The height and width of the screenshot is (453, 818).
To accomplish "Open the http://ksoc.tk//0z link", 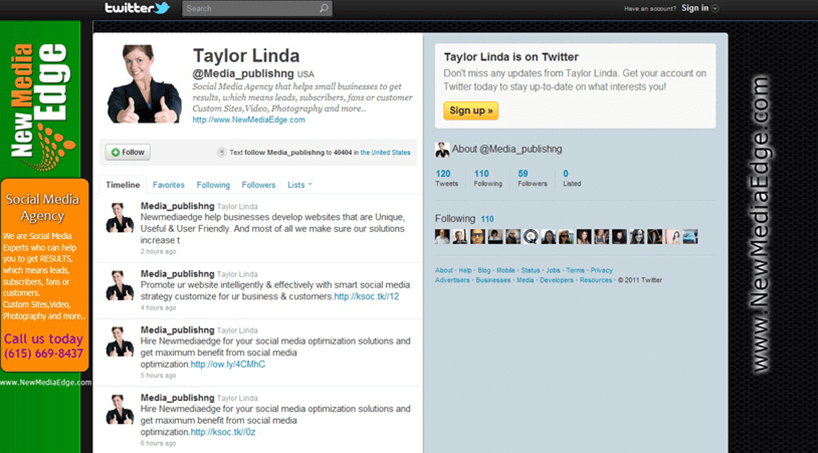I will (x=223, y=432).
